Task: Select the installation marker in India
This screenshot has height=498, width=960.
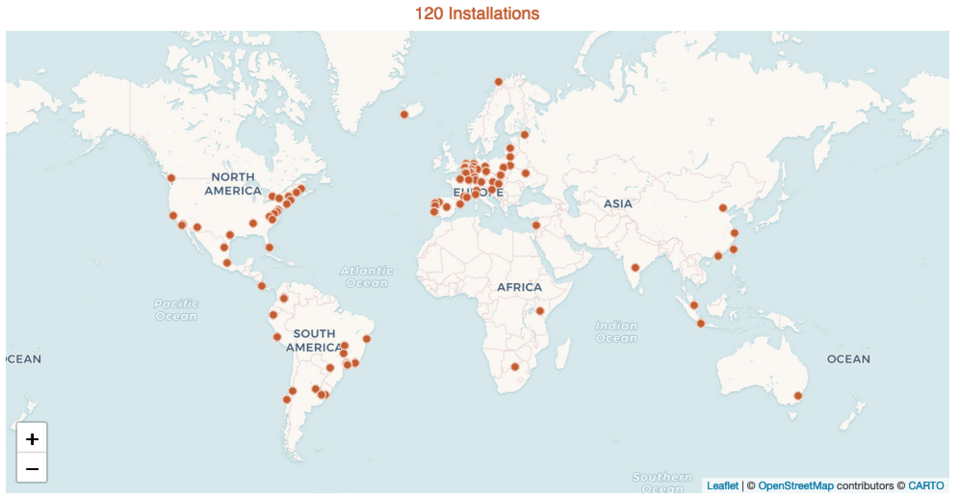Action: [x=636, y=268]
